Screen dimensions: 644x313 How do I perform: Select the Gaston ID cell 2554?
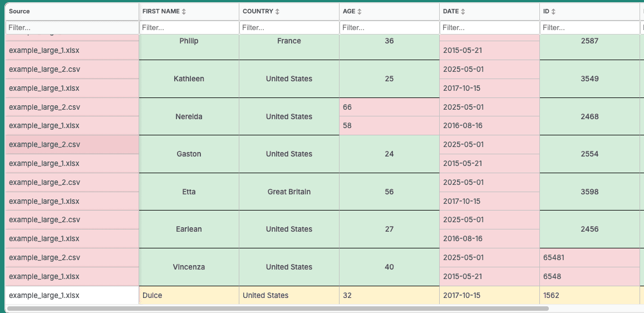pos(589,154)
